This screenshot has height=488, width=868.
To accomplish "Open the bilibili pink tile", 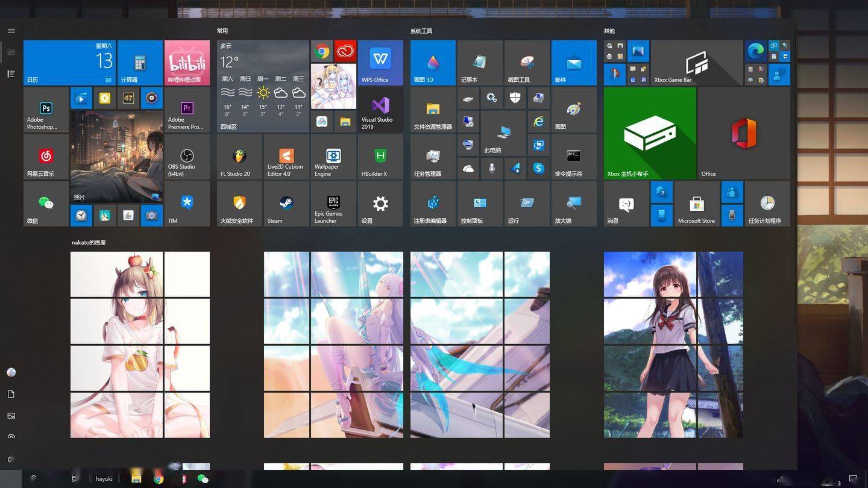I will [187, 63].
